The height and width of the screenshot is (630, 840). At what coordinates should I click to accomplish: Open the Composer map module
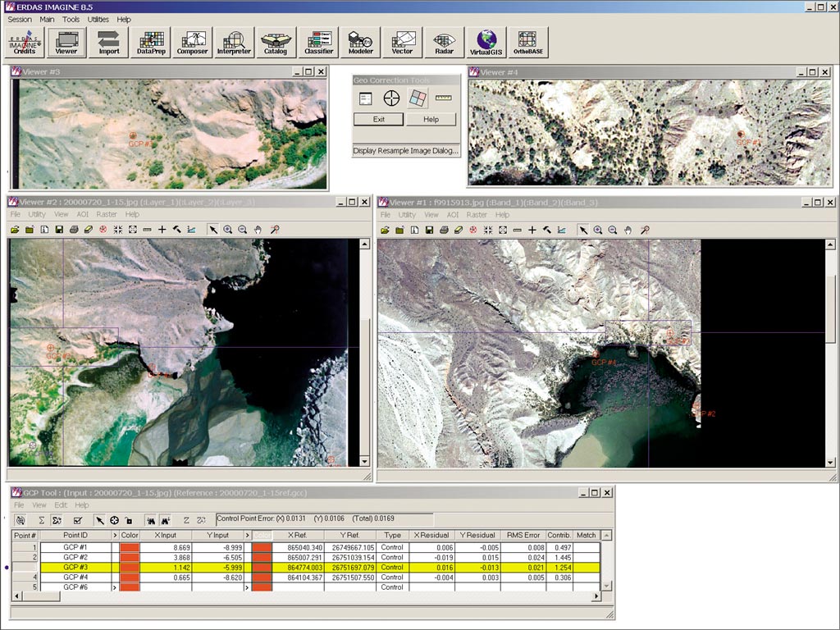[192, 43]
